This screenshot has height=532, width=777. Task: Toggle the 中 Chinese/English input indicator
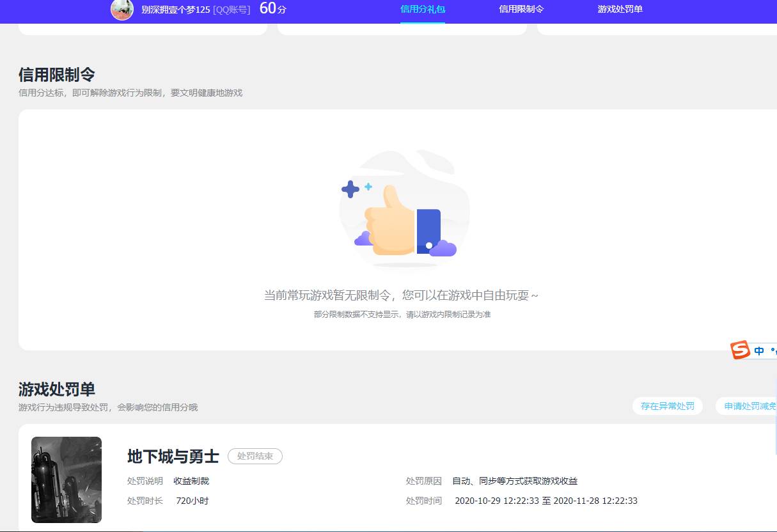coord(758,350)
